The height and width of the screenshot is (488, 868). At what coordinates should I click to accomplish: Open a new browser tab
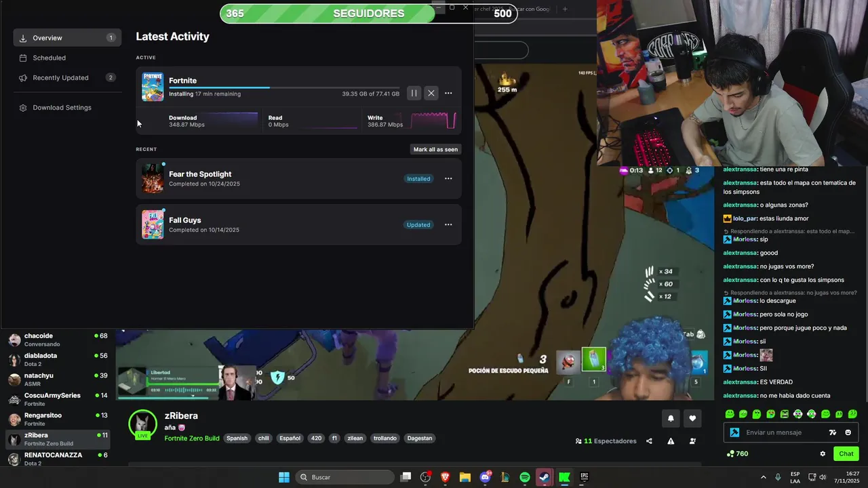pos(565,9)
